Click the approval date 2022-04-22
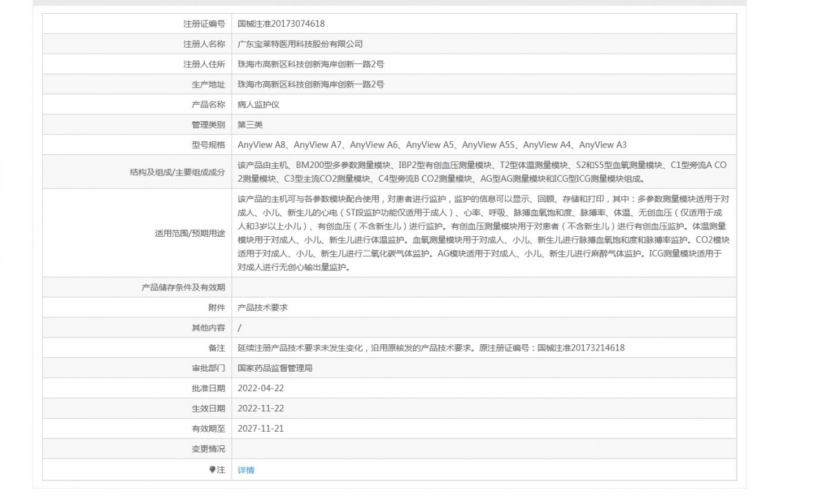 tap(261, 388)
